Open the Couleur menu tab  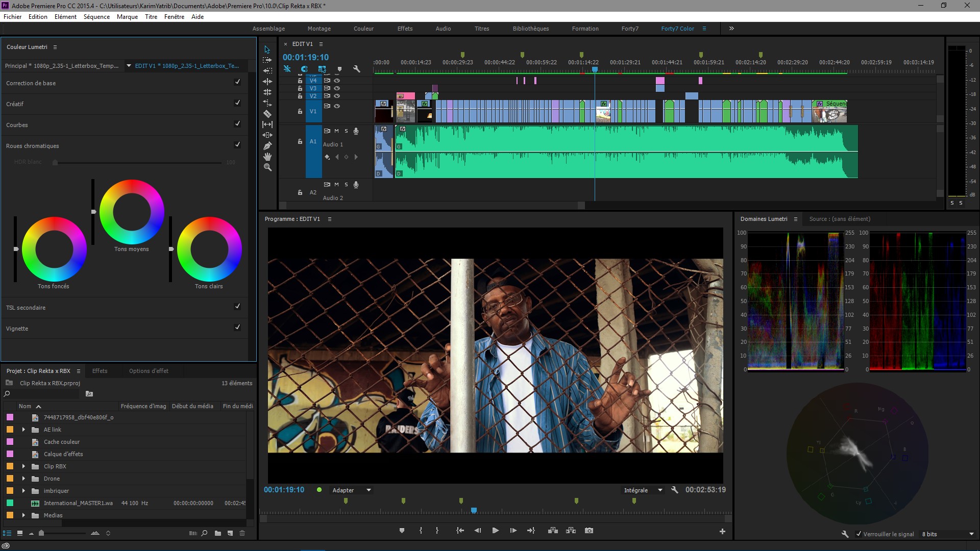363,28
